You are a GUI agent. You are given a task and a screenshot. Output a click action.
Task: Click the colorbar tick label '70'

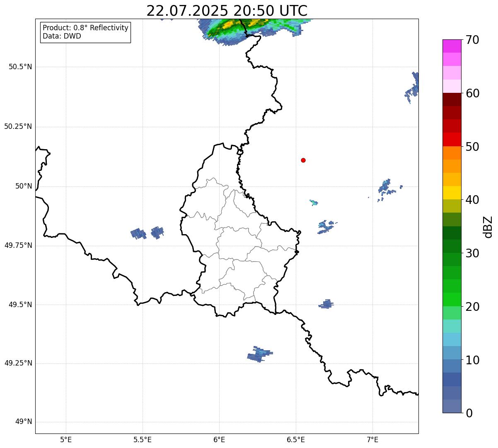pos(472,40)
